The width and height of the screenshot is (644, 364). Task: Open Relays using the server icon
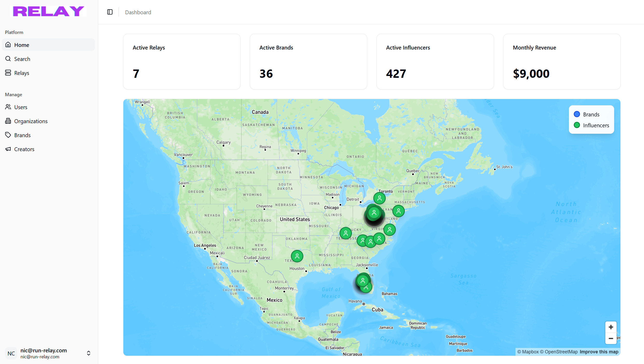pos(8,73)
